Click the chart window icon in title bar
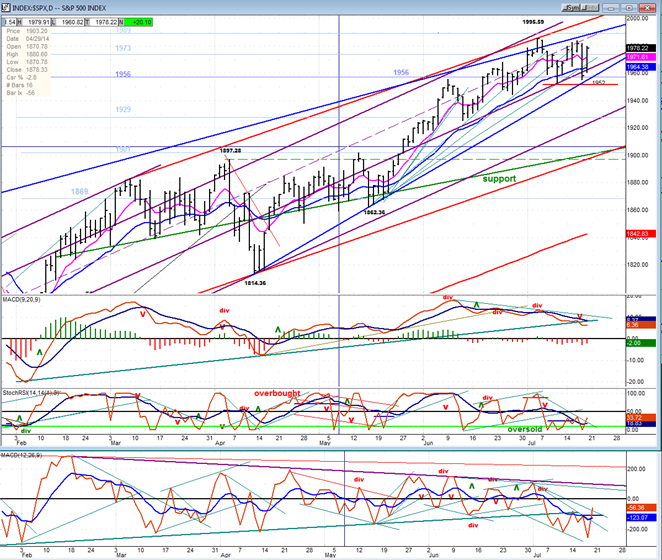 coord(5,8)
